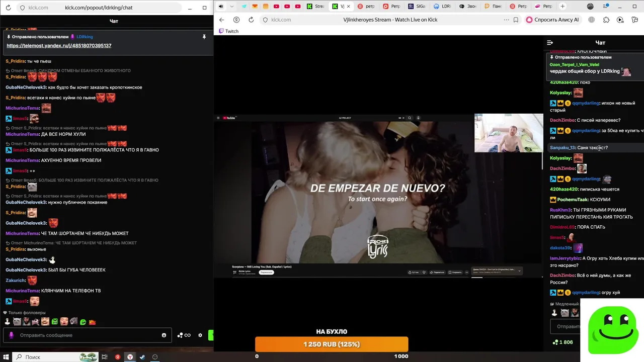Click the green send button in popout chat
Image resolution: width=644 pixels, height=362 pixels.
[211, 335]
